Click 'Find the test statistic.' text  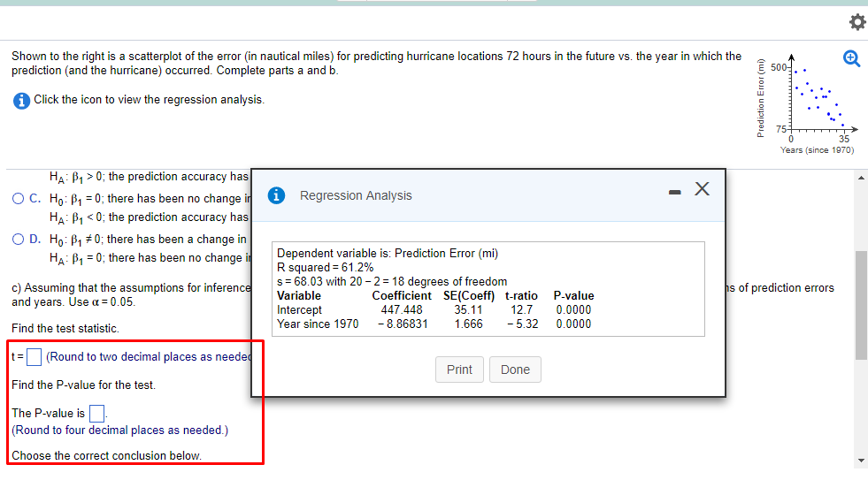coord(65,329)
